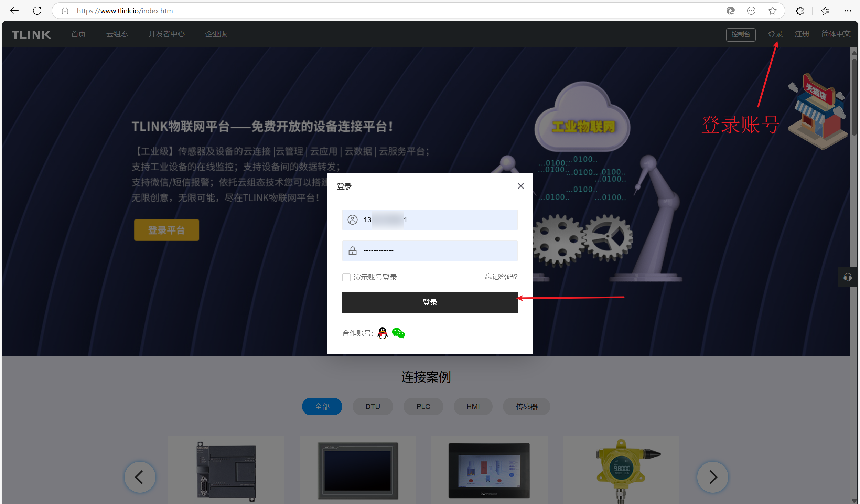The height and width of the screenshot is (504, 860).
Task: Sign in with the QQ penguin icon
Action: (383, 333)
